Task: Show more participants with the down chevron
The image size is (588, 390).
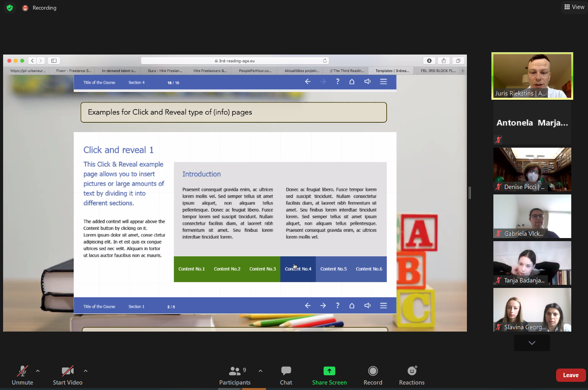Action: point(532,343)
